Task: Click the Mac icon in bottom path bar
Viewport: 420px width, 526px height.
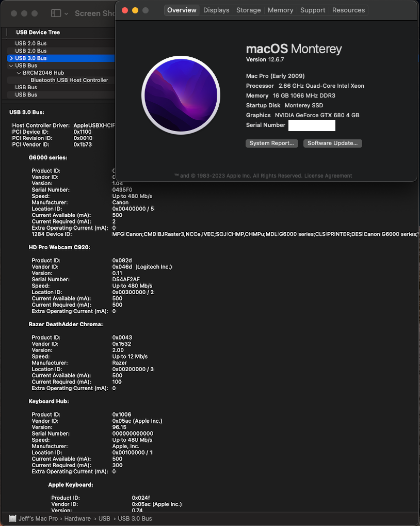Action: 12,519
